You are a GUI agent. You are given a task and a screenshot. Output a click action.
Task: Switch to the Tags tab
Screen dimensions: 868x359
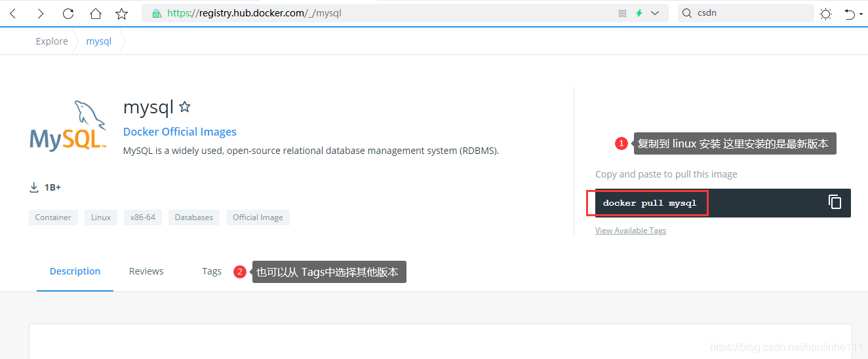[x=212, y=271]
